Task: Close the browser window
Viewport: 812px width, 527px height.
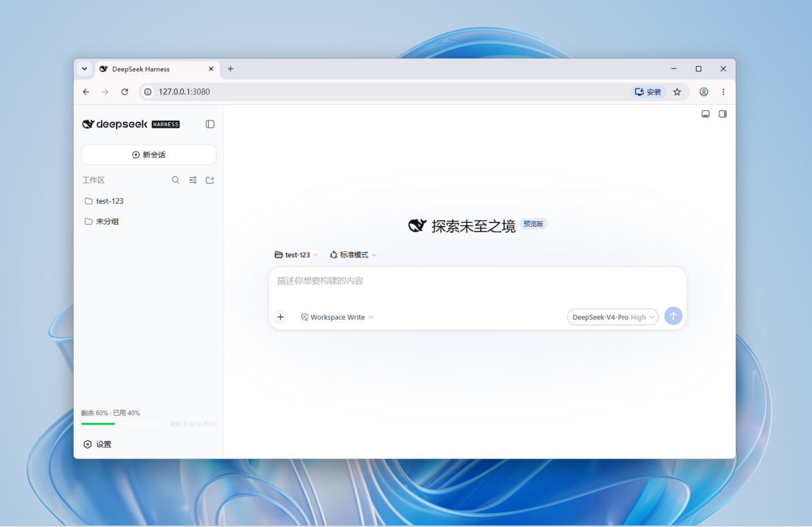Action: click(723, 69)
